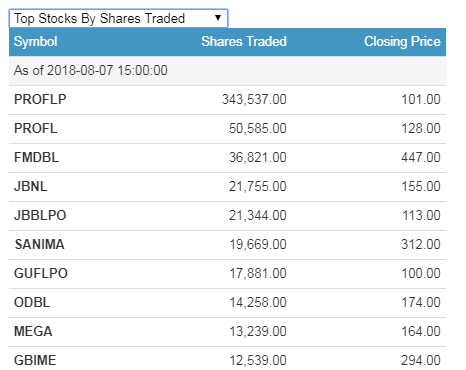Viewport: 466px width, 370px height.
Task: Click the dropdown arrow icon
Action: tap(218, 18)
